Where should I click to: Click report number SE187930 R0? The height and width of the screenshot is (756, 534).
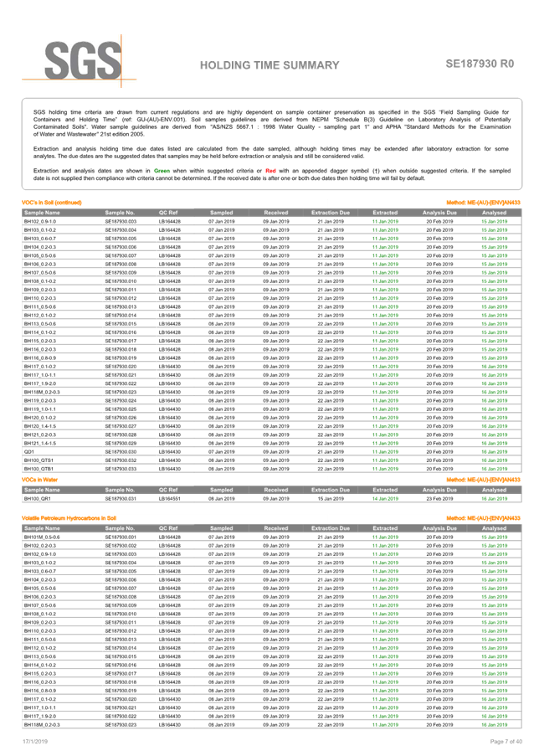pyautogui.click(x=480, y=64)
